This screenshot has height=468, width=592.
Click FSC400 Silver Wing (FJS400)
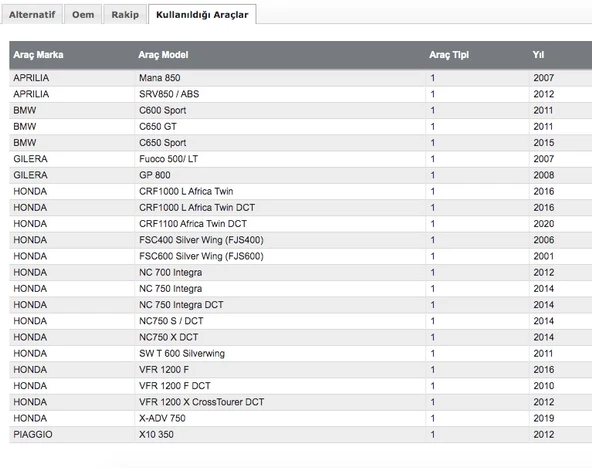coord(201,240)
